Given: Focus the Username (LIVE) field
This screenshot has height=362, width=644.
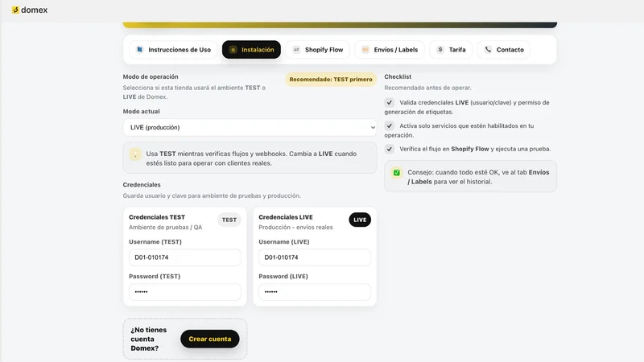Looking at the screenshot, I should (x=315, y=257).
